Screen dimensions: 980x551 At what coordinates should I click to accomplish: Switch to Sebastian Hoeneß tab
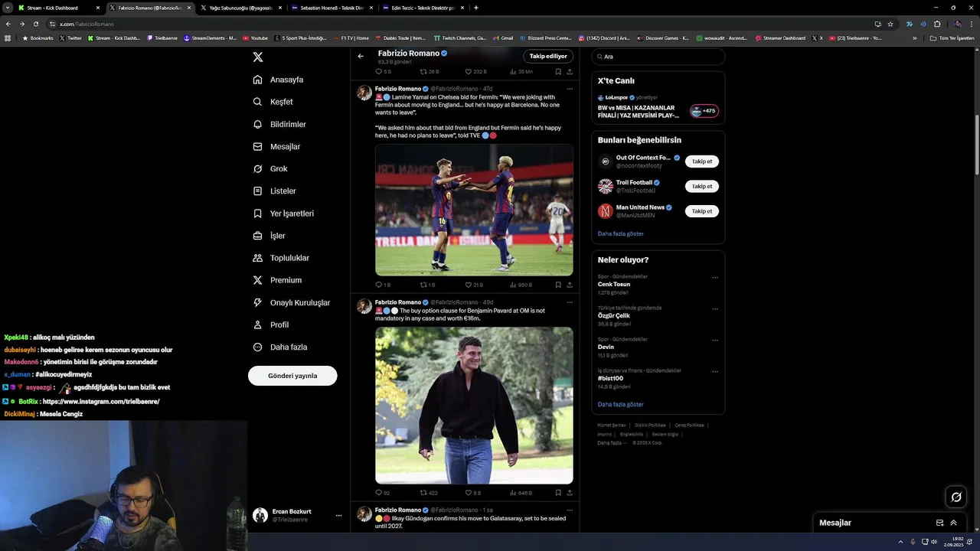pyautogui.click(x=332, y=8)
